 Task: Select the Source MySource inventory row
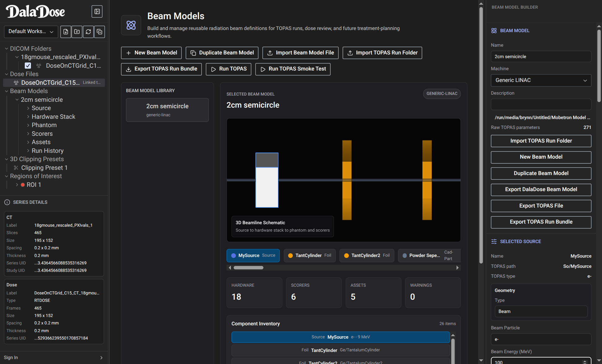[x=340, y=337]
